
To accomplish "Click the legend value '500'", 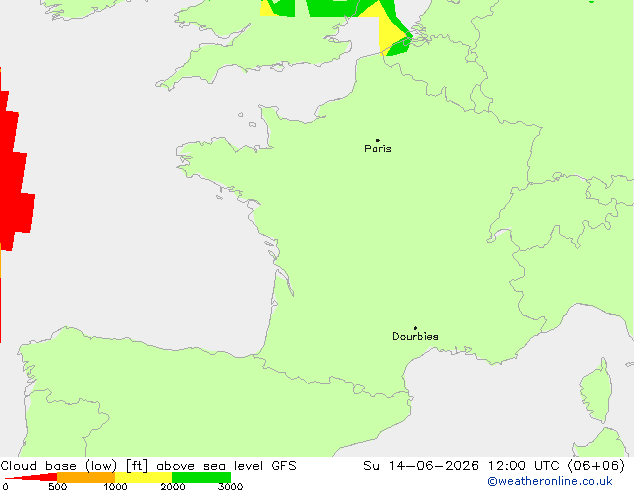I will click(57, 486).
